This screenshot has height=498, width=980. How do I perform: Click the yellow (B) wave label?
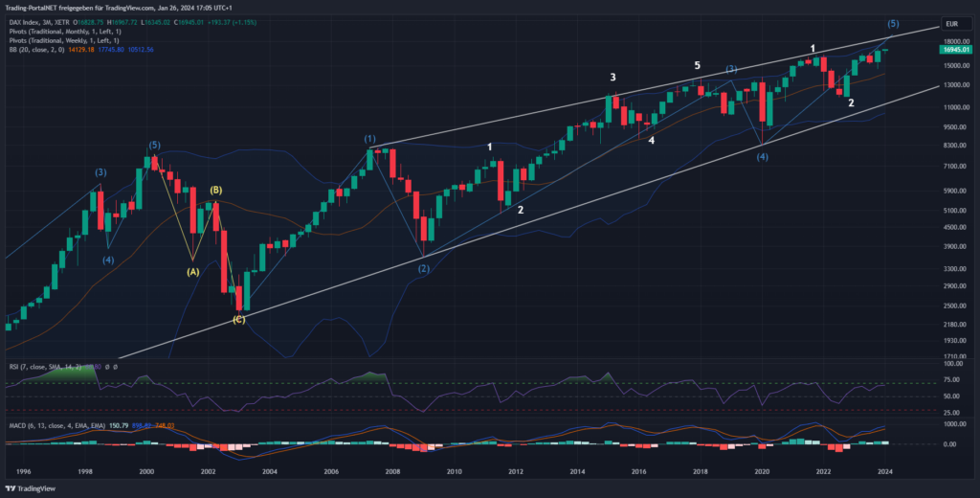217,191
